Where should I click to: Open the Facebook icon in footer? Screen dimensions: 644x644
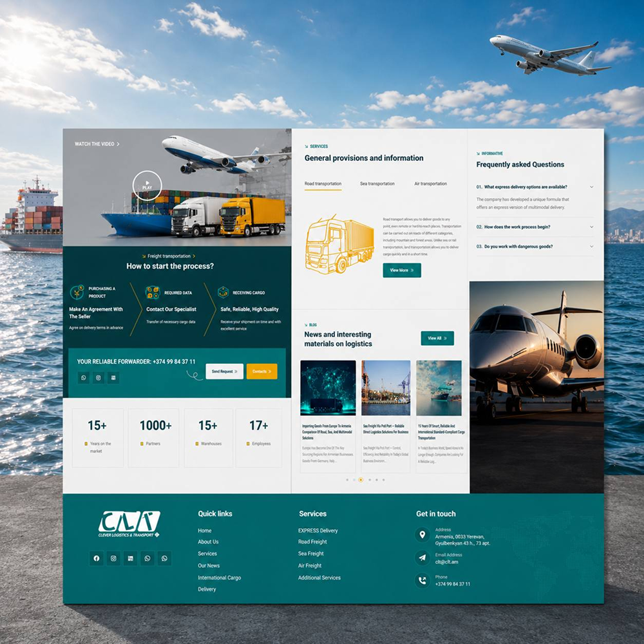(x=97, y=558)
